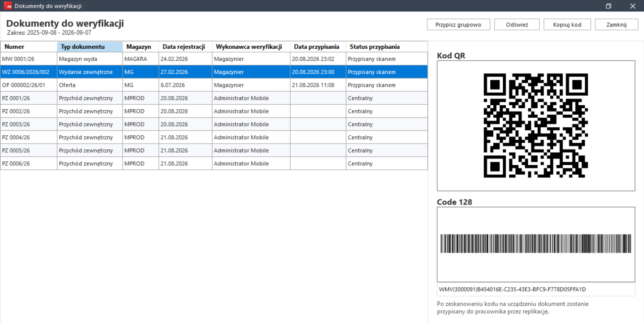
Task: Click registration date 8.07.2026
Action: click(186, 85)
